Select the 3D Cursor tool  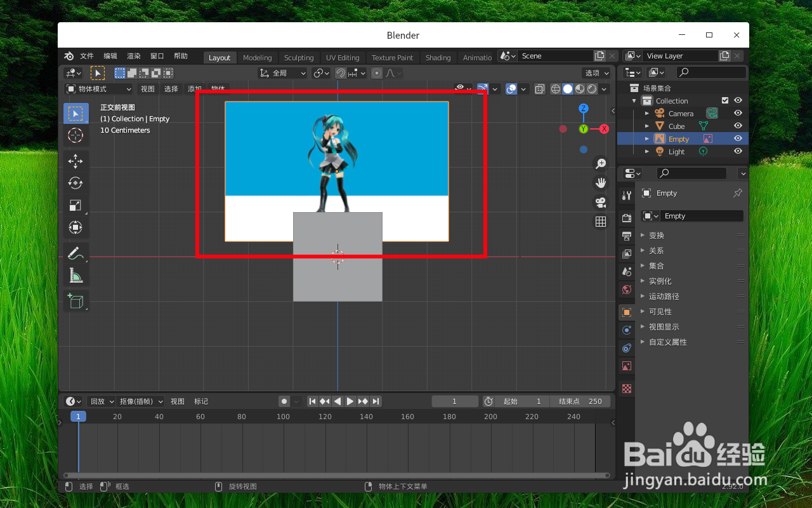pos(75,135)
